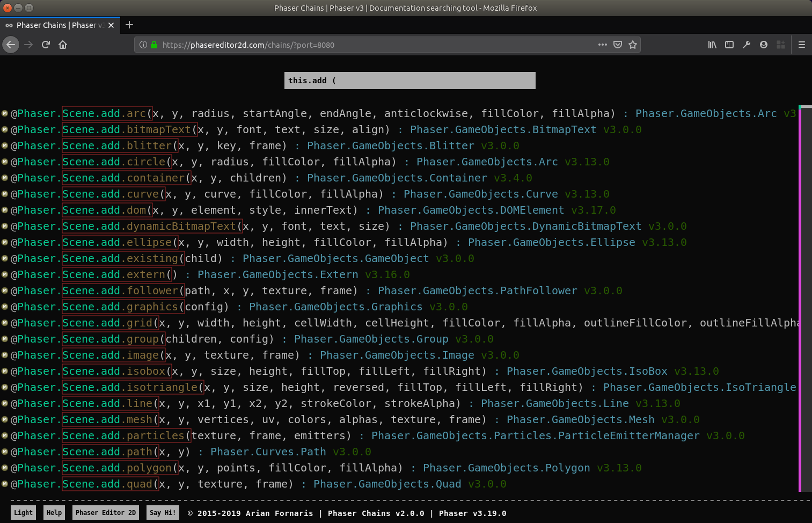Viewport: 812px width, 523px height.
Task: Show site information icon in address bar
Action: pyautogui.click(x=143, y=45)
